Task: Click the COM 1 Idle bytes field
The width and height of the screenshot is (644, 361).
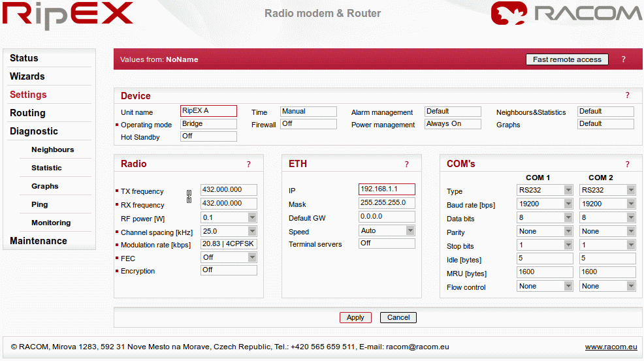Action: tap(545, 259)
